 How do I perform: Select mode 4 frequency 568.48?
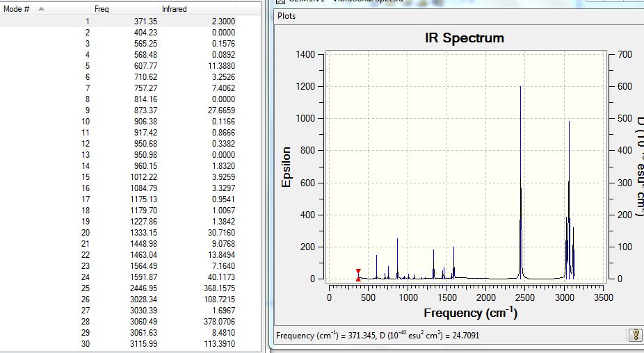[x=145, y=55]
